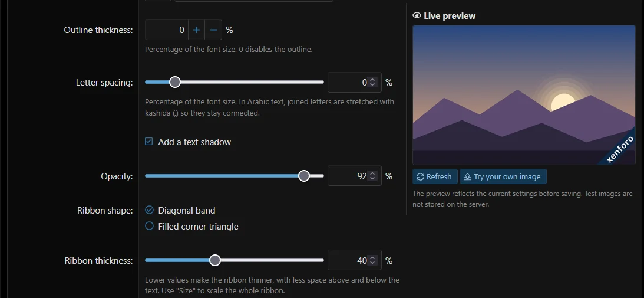644x298 pixels.
Task: Uncheck Add a text shadow
Action: (149, 142)
